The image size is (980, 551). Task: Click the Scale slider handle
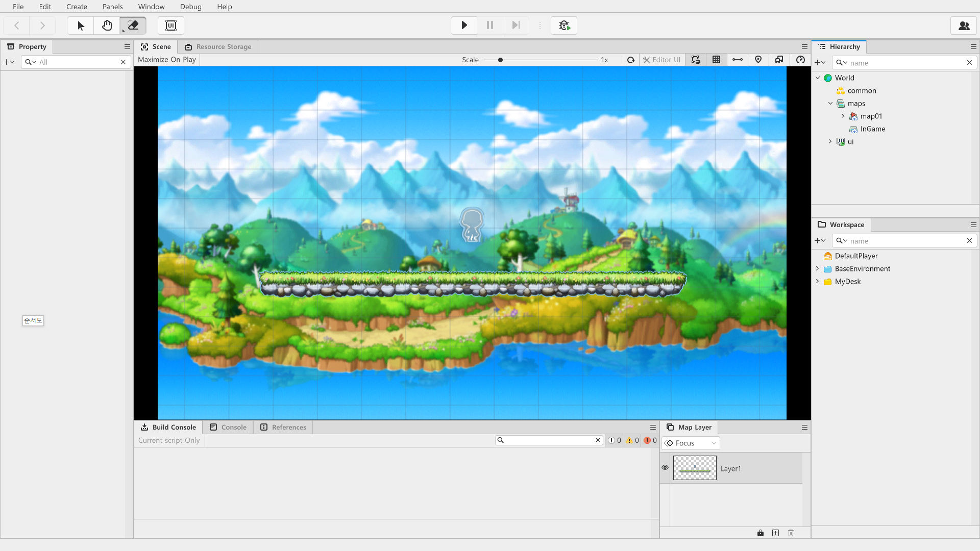coord(500,60)
